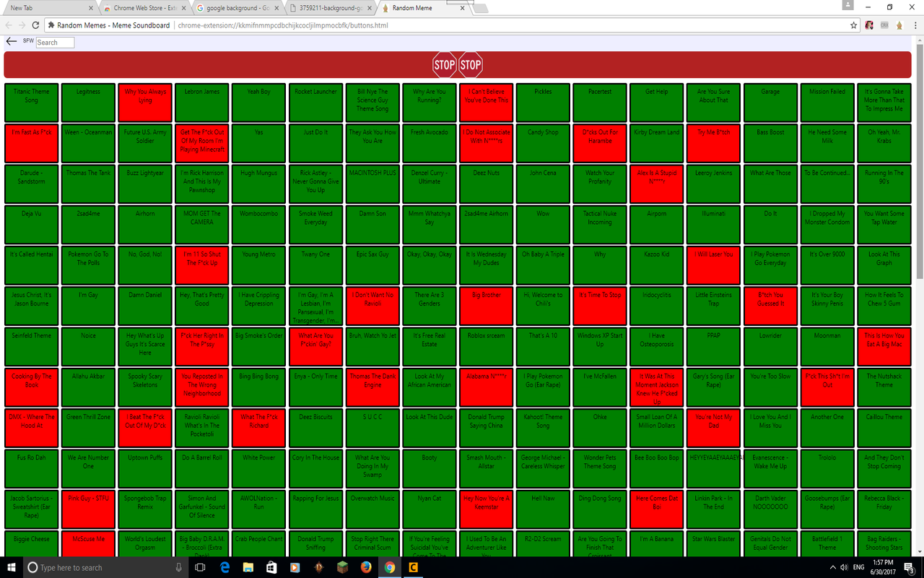Open Windows Store from taskbar
The image size is (924, 578).
coord(271,567)
